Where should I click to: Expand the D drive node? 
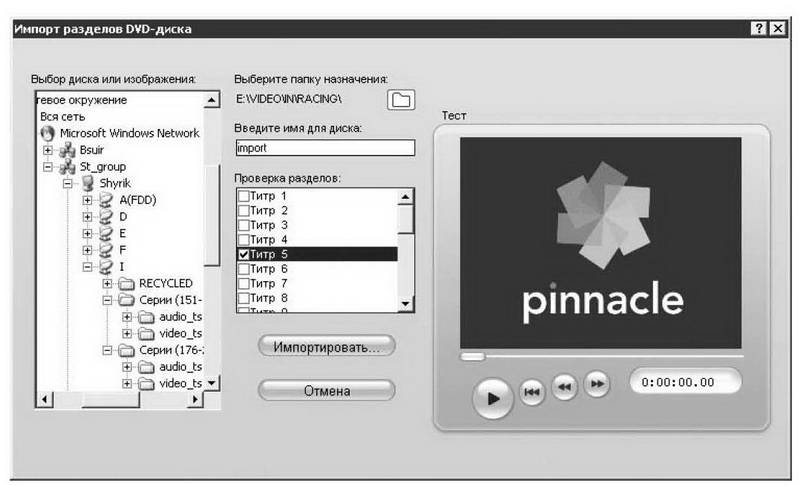(87, 217)
